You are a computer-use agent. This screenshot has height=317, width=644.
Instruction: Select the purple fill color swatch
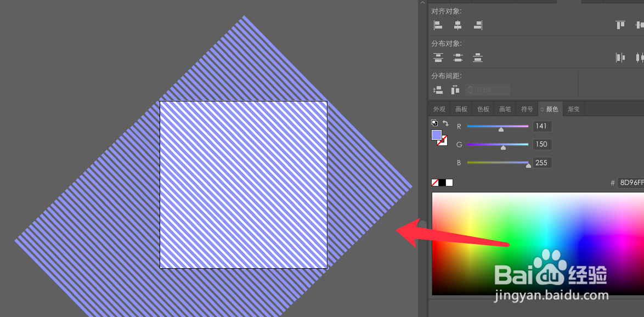(x=437, y=135)
